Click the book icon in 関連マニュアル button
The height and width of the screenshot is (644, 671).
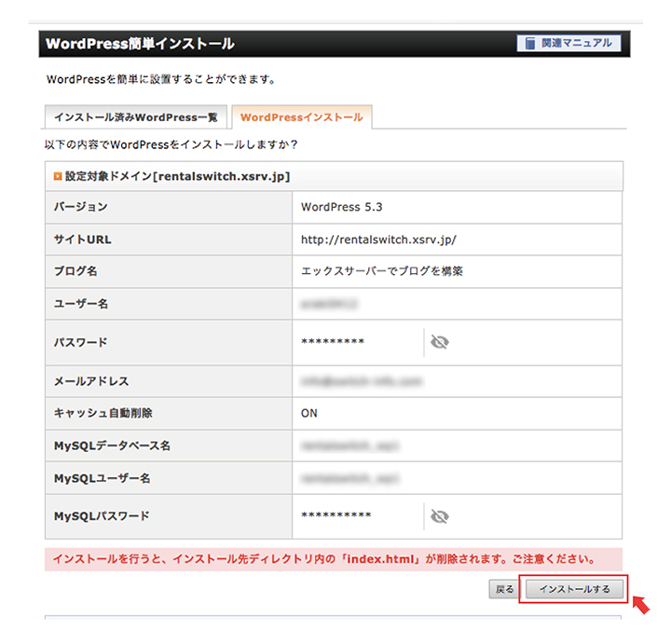coord(529,43)
